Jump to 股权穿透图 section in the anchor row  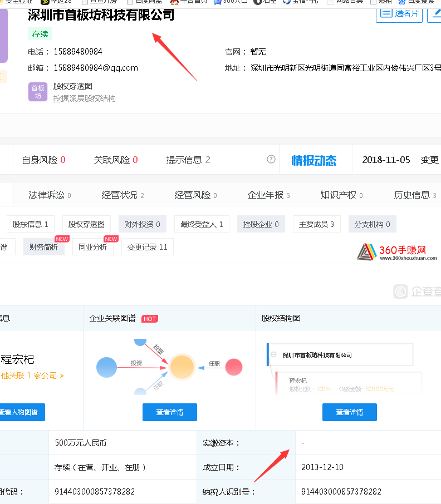(86, 224)
